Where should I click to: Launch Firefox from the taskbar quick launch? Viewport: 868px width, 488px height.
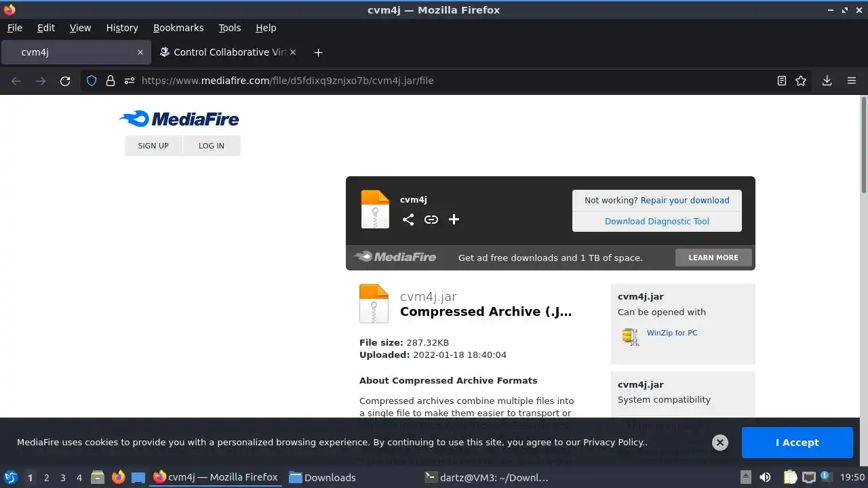(x=118, y=477)
